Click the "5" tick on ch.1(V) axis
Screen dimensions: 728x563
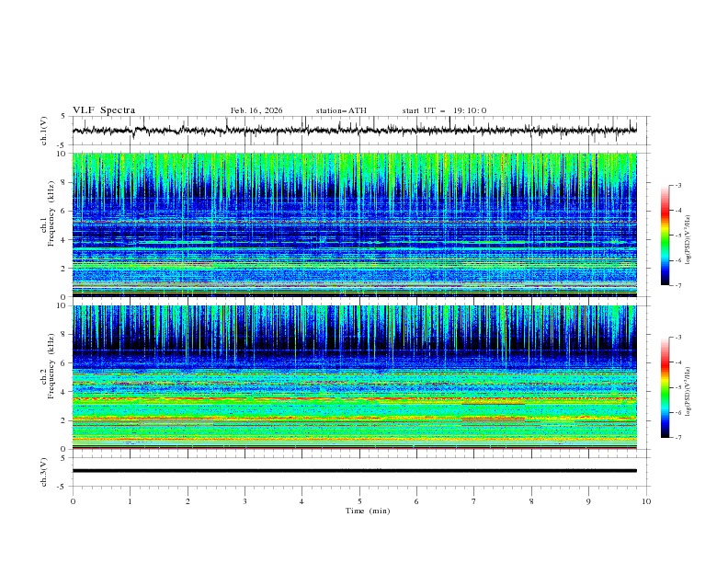[64, 117]
